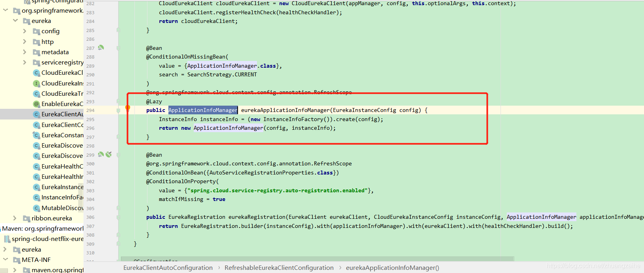Fold the annotation block starting line 287
The width and height of the screenshot is (644, 273).
tap(118, 48)
